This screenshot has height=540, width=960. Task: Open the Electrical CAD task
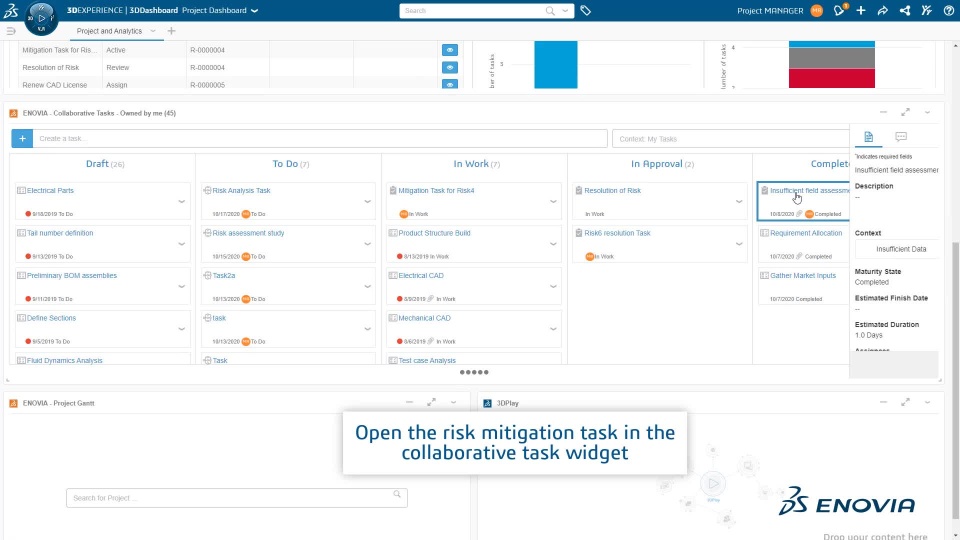(421, 276)
